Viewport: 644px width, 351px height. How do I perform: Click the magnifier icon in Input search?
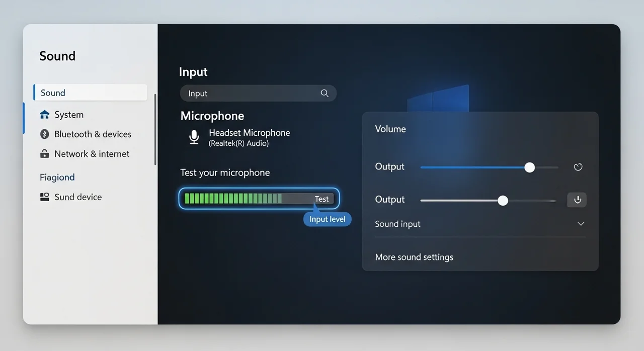point(325,94)
